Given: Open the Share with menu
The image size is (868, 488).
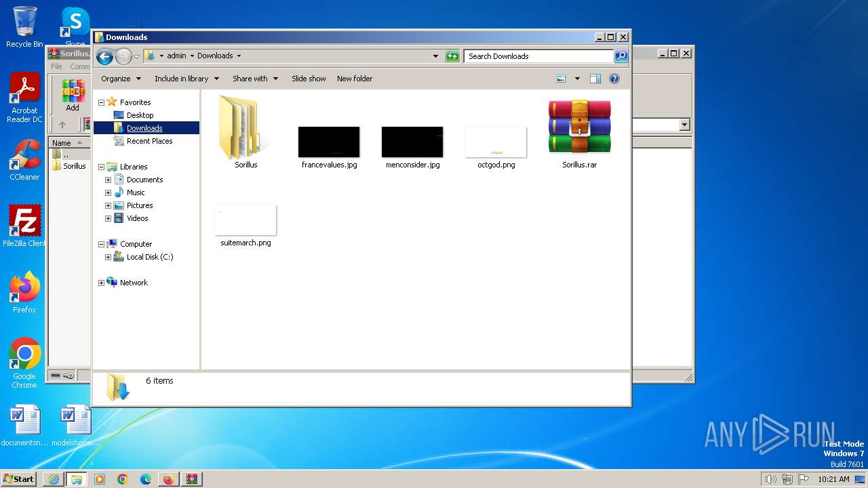Looking at the screenshot, I should pos(255,79).
